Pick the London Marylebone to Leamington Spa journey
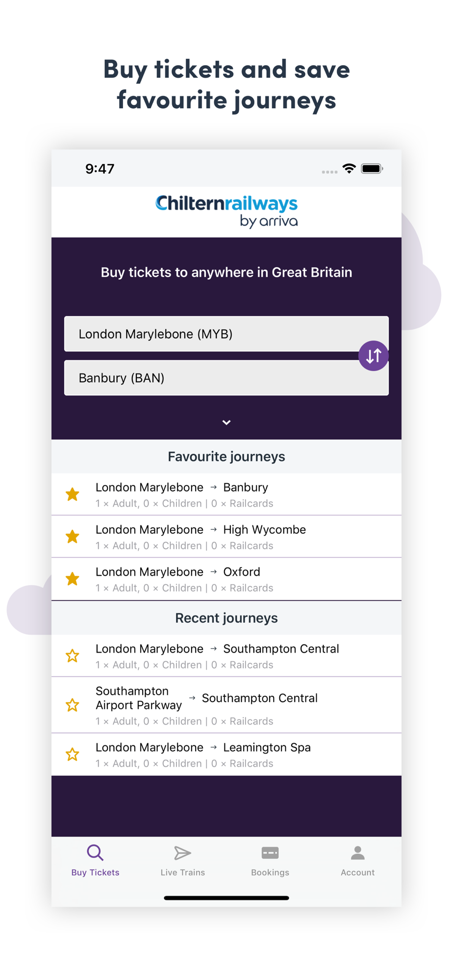 tap(235, 754)
